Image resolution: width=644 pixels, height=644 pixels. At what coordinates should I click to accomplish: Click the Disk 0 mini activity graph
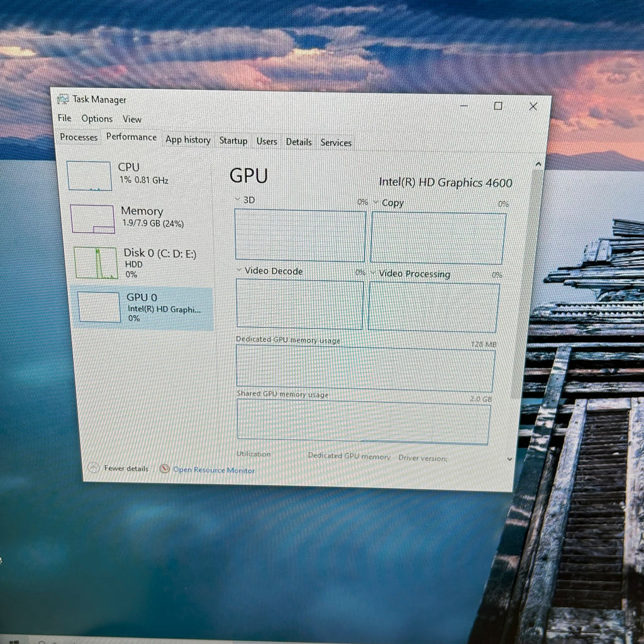[96, 263]
